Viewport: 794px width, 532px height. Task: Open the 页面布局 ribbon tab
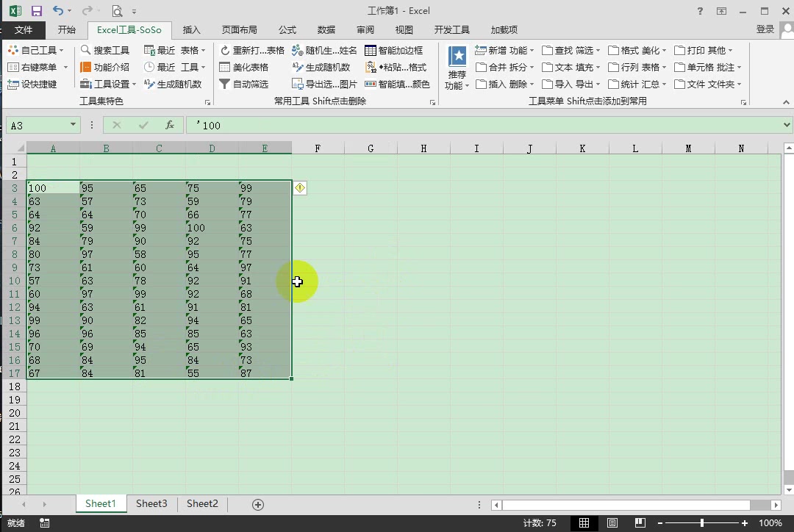tap(239, 29)
